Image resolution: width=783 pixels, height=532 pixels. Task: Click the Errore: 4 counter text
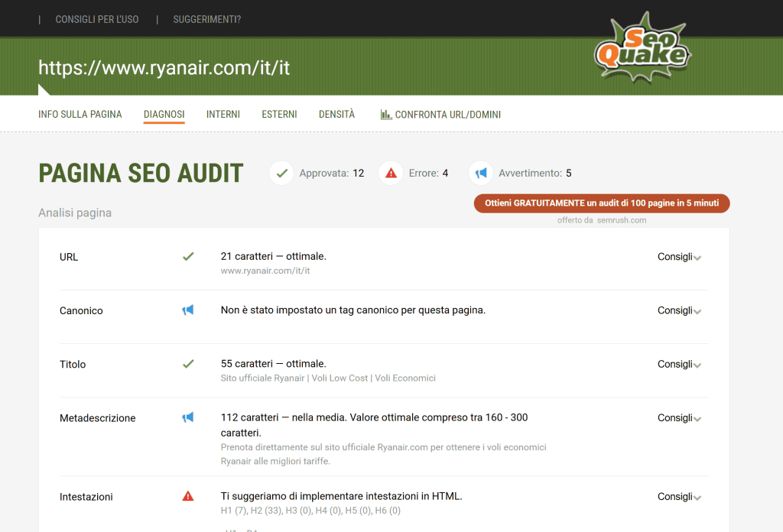click(428, 174)
